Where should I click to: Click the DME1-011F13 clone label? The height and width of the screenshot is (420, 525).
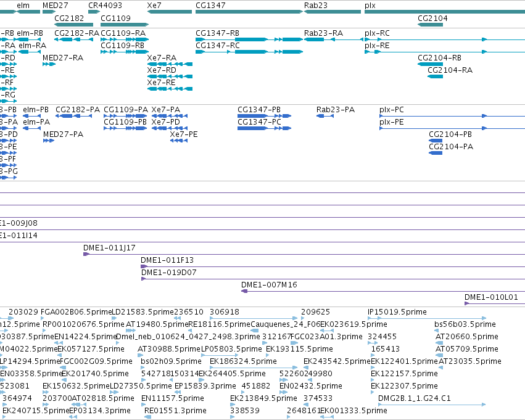(x=167, y=260)
